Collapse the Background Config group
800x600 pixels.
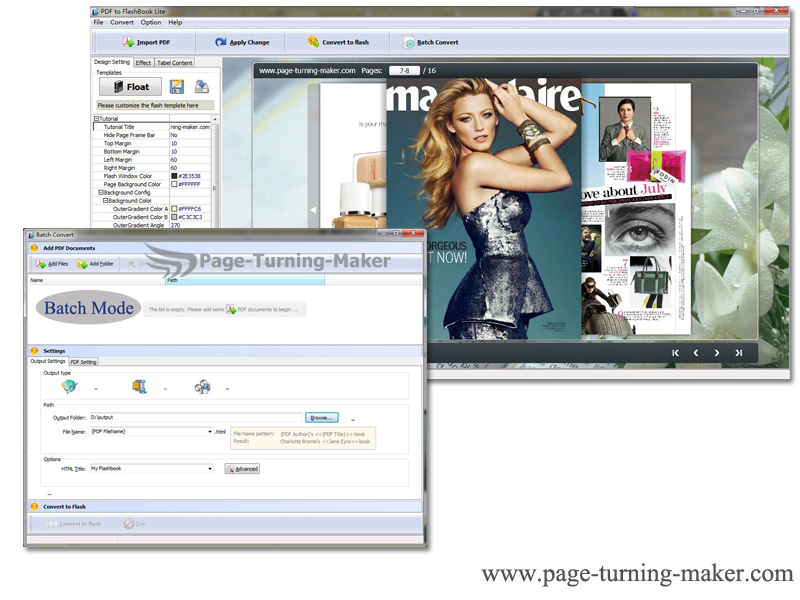101,192
